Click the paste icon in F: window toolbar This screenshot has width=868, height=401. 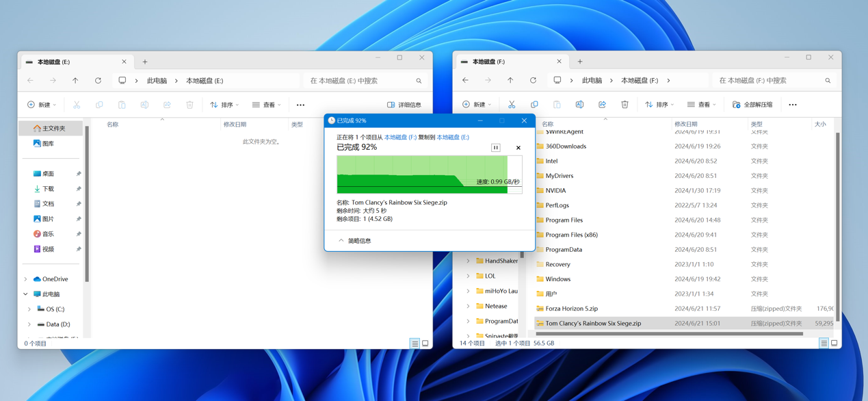pyautogui.click(x=557, y=105)
